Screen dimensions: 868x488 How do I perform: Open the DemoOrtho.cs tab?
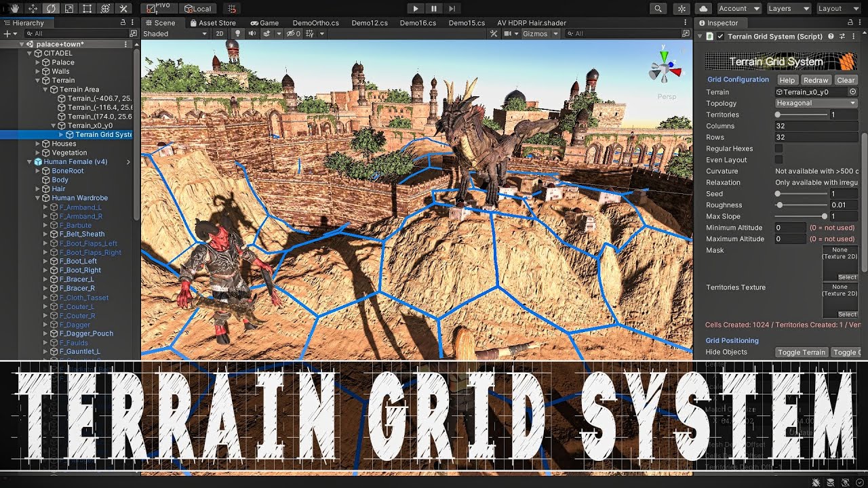315,23
